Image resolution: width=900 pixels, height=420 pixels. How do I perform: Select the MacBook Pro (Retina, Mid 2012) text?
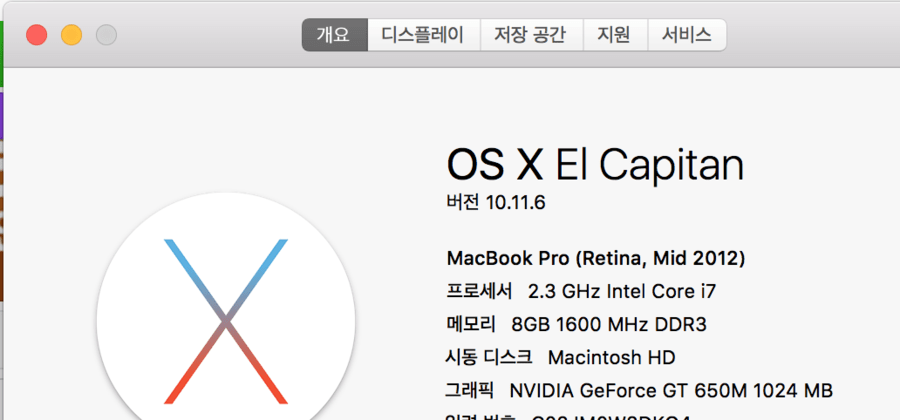tap(595, 259)
